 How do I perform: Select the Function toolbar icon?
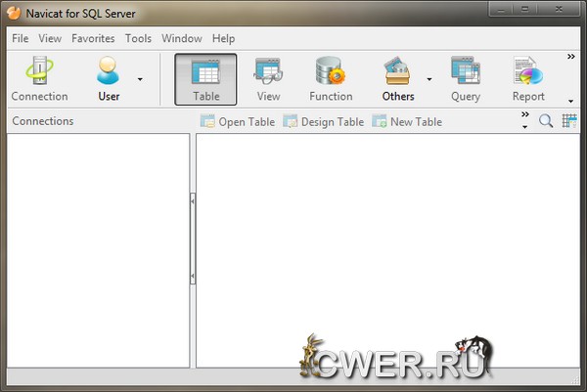pos(331,78)
